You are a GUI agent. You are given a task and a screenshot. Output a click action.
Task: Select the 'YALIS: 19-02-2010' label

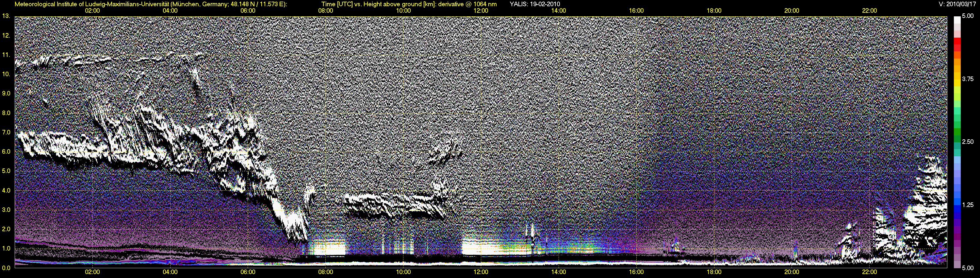pyautogui.click(x=534, y=4)
